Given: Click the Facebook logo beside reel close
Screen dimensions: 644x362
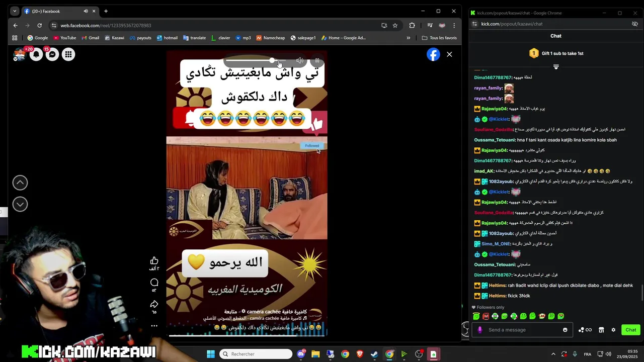Looking at the screenshot, I should (433, 54).
